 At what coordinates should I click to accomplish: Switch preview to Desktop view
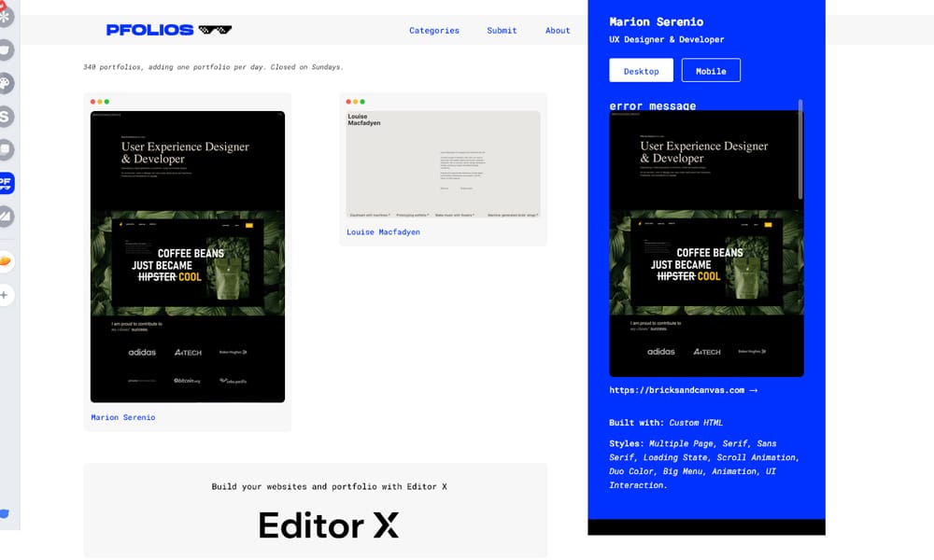(x=641, y=71)
